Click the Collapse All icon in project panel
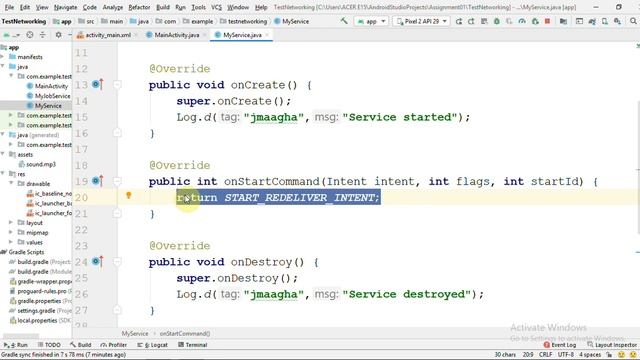The image size is (640, 360). [x=42, y=35]
